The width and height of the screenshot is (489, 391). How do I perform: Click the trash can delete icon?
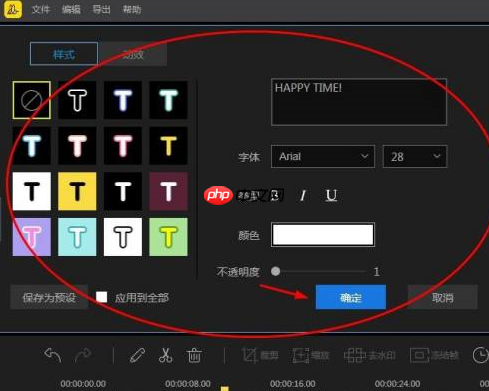coord(194,355)
